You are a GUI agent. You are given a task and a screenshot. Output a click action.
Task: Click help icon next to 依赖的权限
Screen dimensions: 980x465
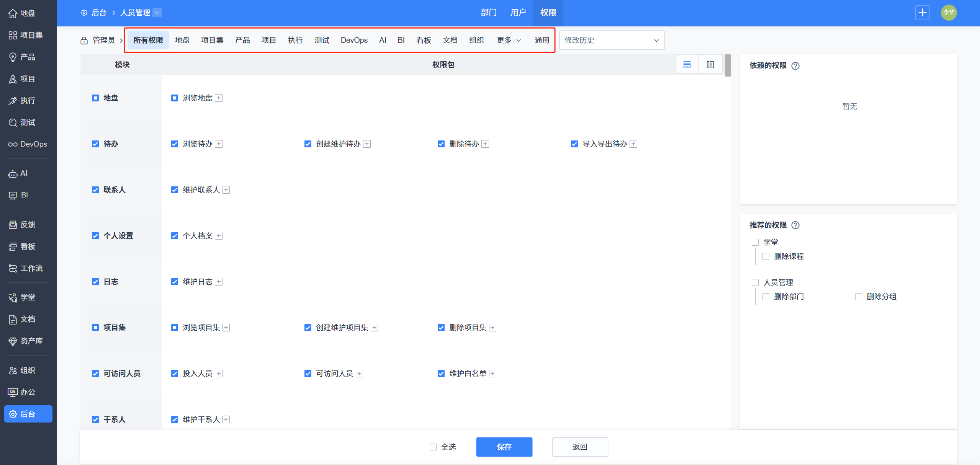[795, 66]
